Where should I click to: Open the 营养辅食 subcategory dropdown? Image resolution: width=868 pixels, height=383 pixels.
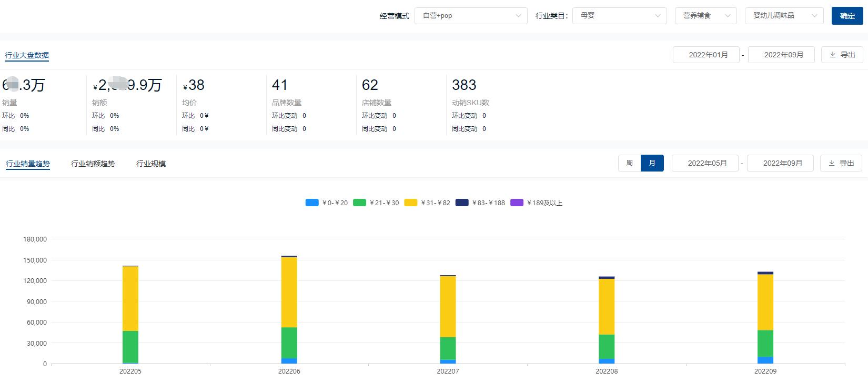pyautogui.click(x=705, y=16)
